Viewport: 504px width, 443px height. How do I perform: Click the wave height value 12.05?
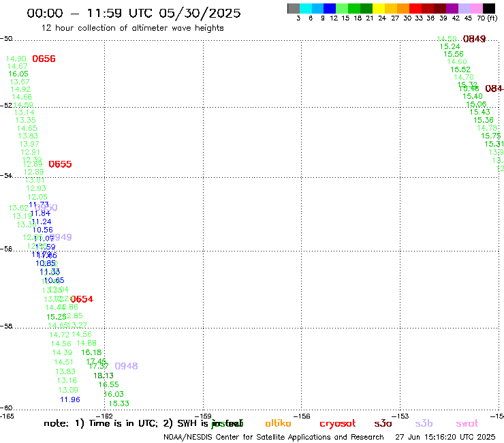click(37, 197)
